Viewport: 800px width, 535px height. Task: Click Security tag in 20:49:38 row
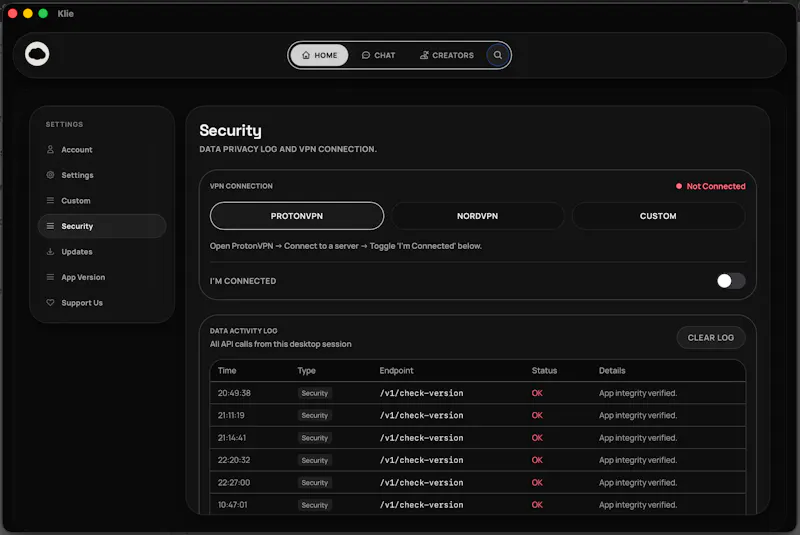pos(314,393)
